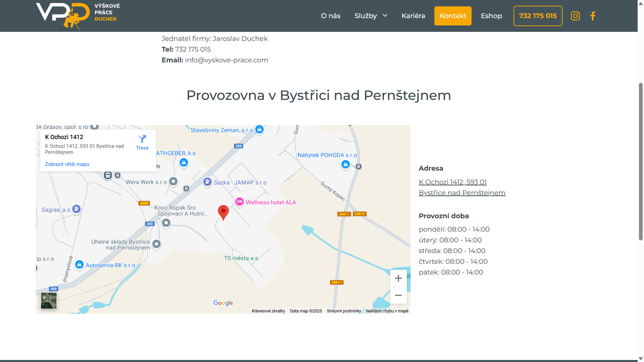Email info@vyskove-prace.com
The image size is (644, 362).
pos(226,60)
